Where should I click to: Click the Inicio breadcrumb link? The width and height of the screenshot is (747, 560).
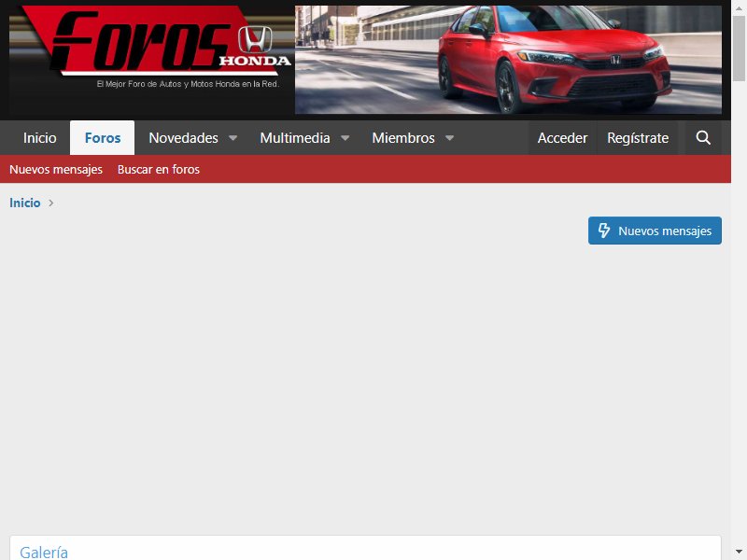[25, 203]
